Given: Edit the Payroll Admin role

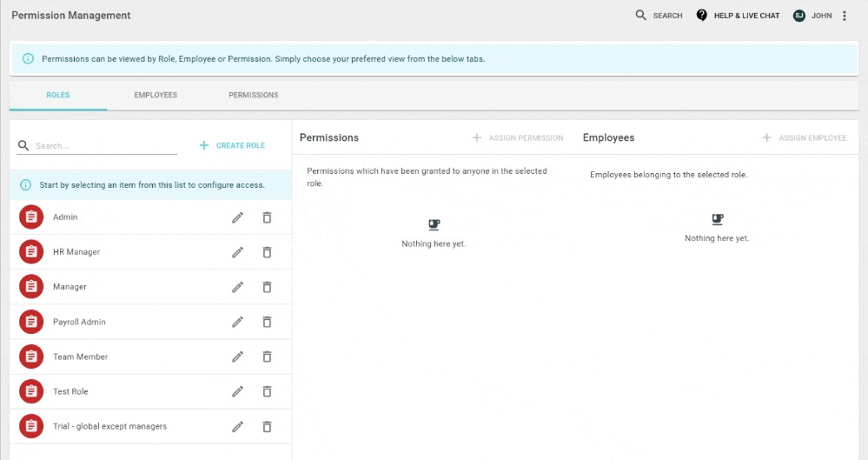Looking at the screenshot, I should coord(237,322).
